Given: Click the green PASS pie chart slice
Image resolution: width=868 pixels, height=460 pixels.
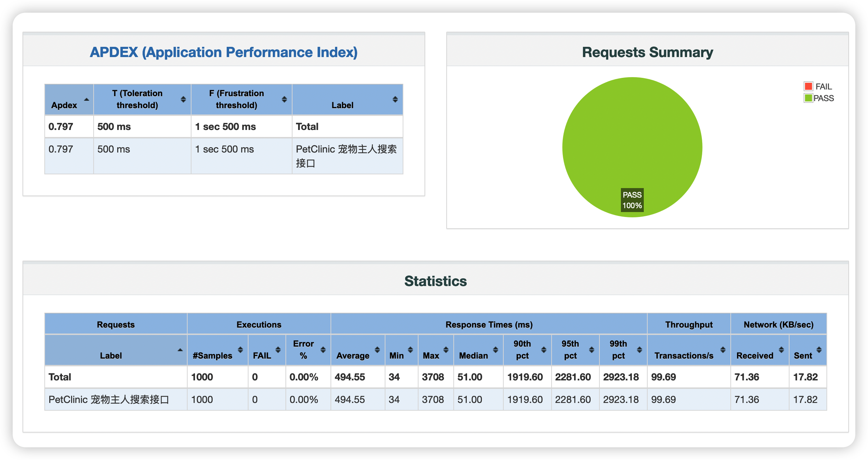Looking at the screenshot, I should point(632,141).
